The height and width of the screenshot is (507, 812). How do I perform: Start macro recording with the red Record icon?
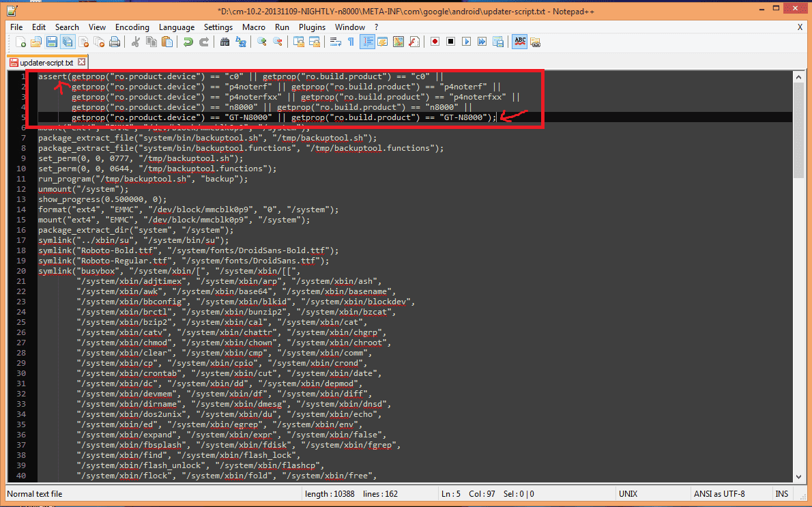click(435, 42)
